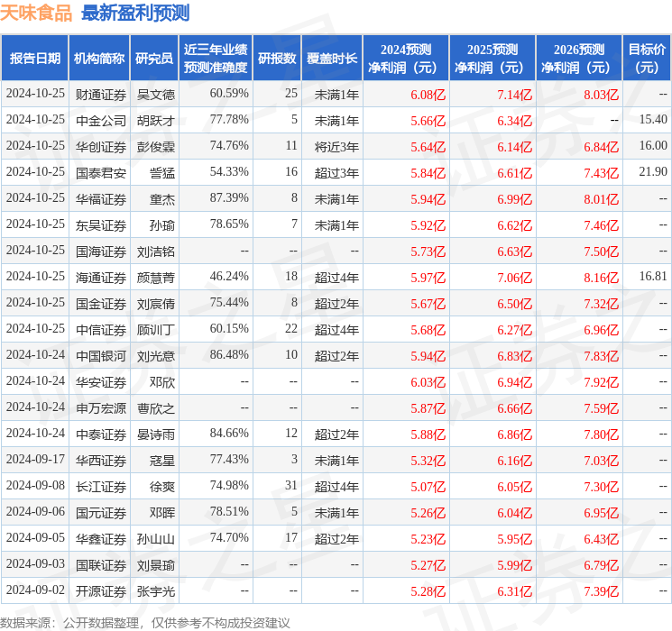Click the 研究员 column header
This screenshot has width=672, height=631.
point(154,58)
